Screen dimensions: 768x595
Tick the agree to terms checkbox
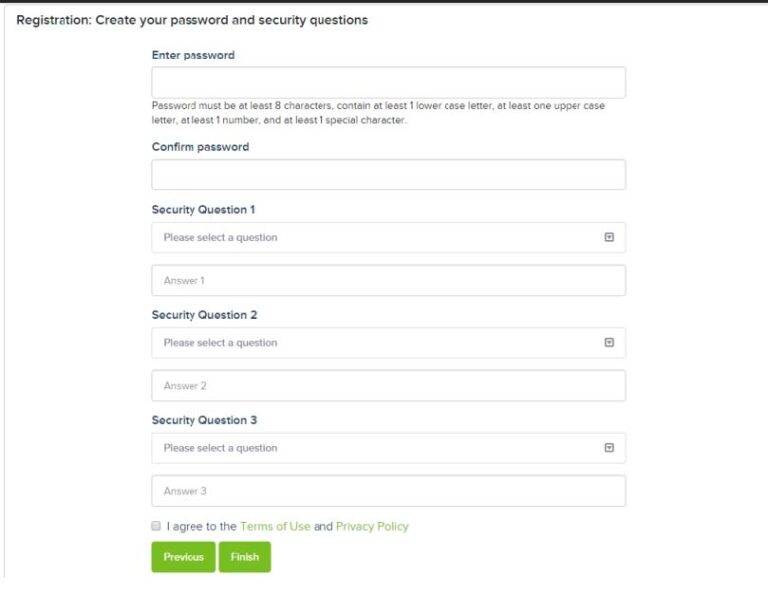pos(156,526)
